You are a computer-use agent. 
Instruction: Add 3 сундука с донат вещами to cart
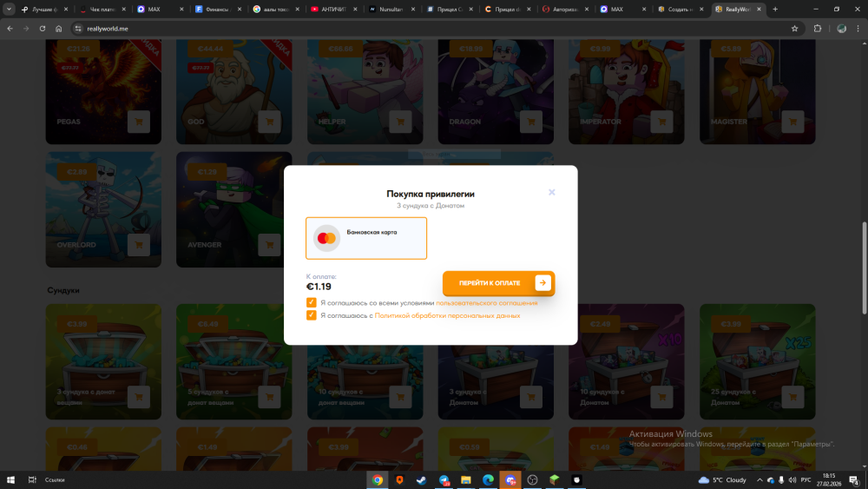point(138,397)
